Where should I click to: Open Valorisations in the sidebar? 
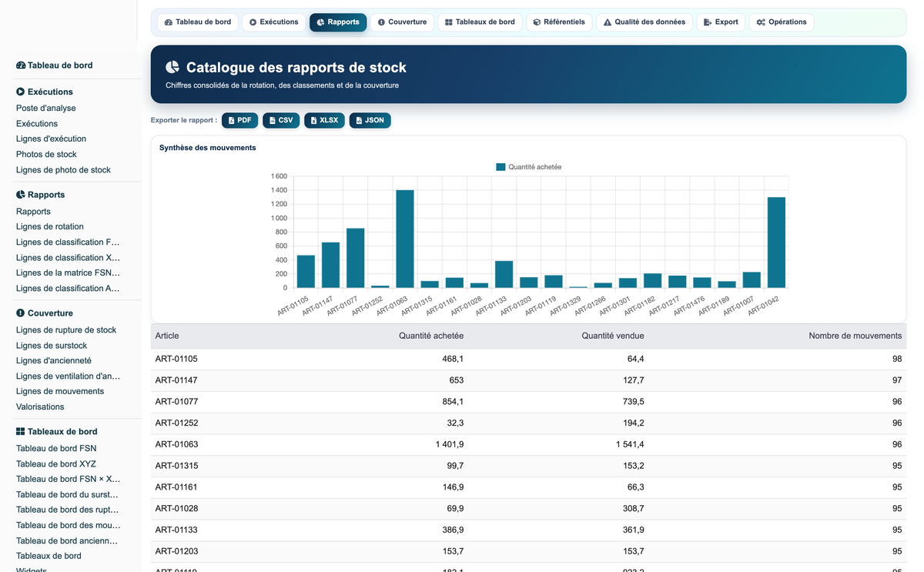40,407
